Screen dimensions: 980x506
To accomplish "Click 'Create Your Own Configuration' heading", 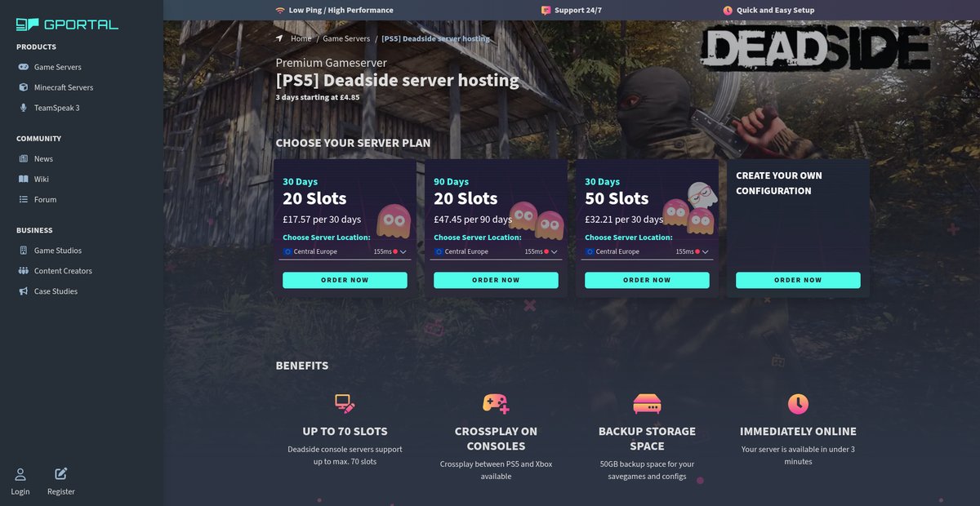I will coord(779,183).
